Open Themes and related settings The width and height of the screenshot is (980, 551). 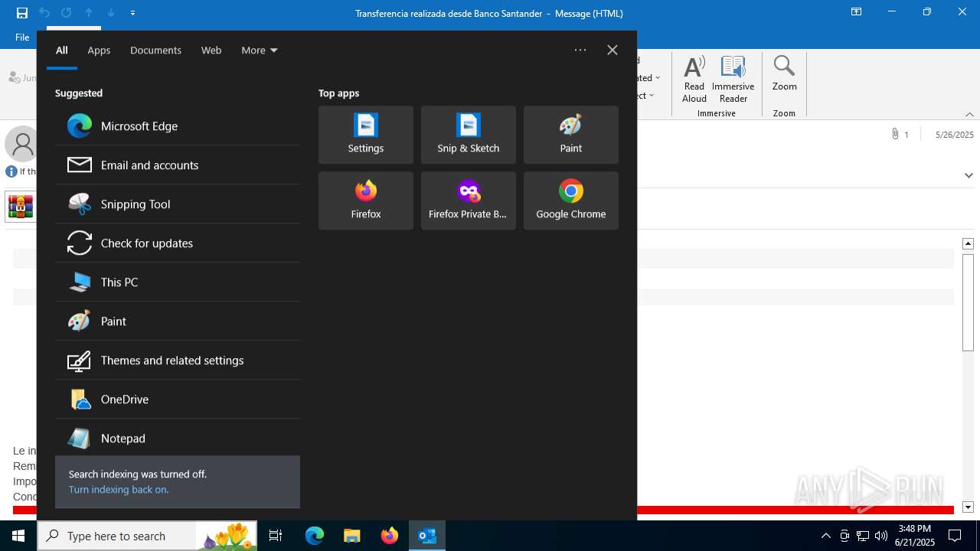point(178,360)
